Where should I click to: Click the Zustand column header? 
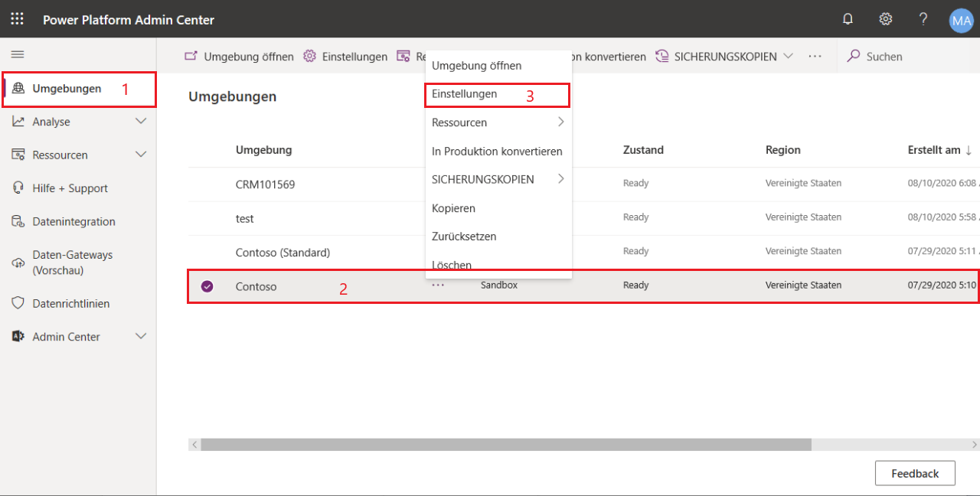tap(643, 150)
